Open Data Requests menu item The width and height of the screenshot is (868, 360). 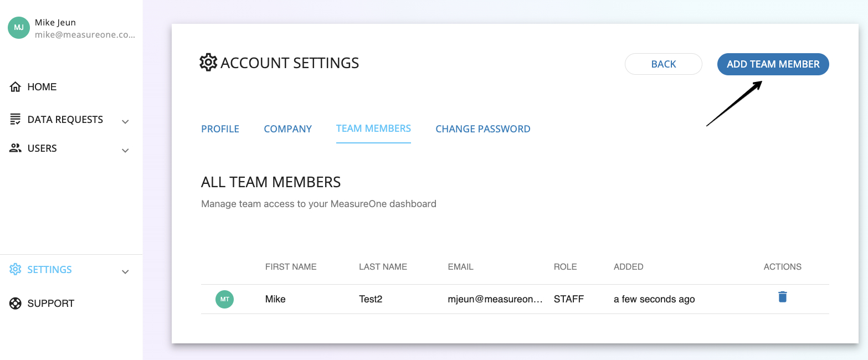pyautogui.click(x=65, y=120)
